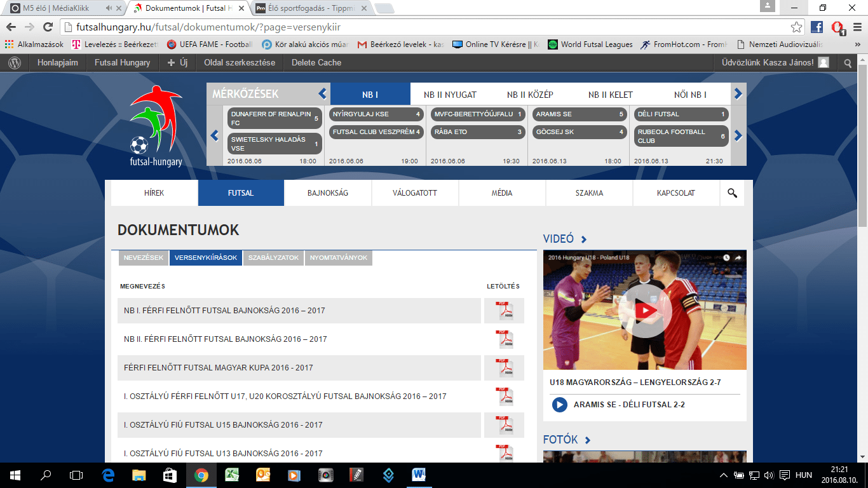Click the WordPress logo in admin bar

15,63
